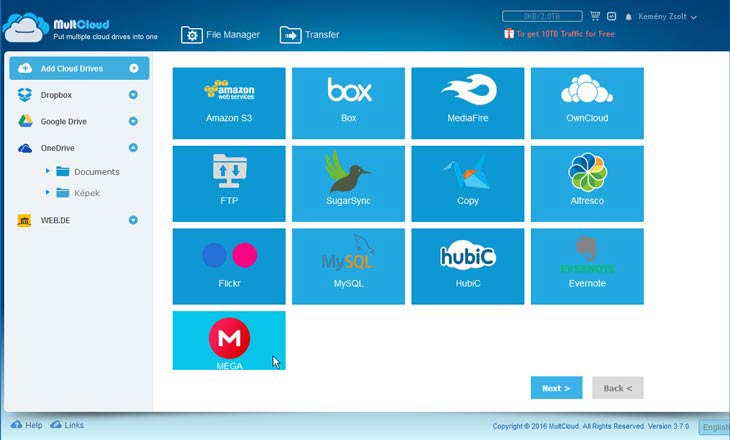
Task: Click the Google Drive icon
Action: (25, 121)
